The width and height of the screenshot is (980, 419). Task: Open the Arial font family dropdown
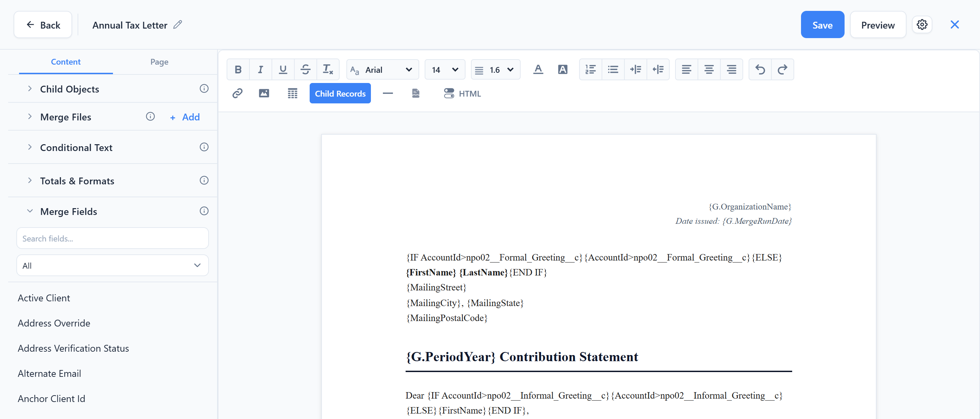coord(382,70)
